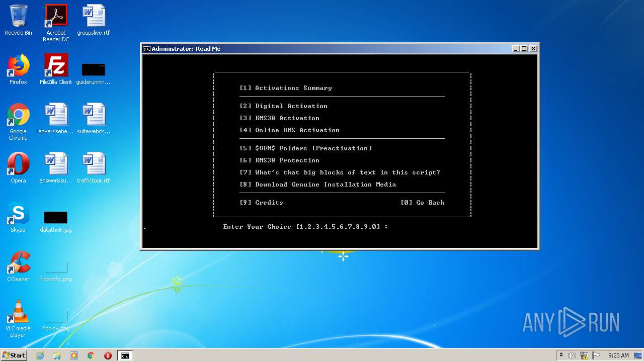Click the '[6] KMS38 Protection' line
644x362 pixels.
click(279, 160)
